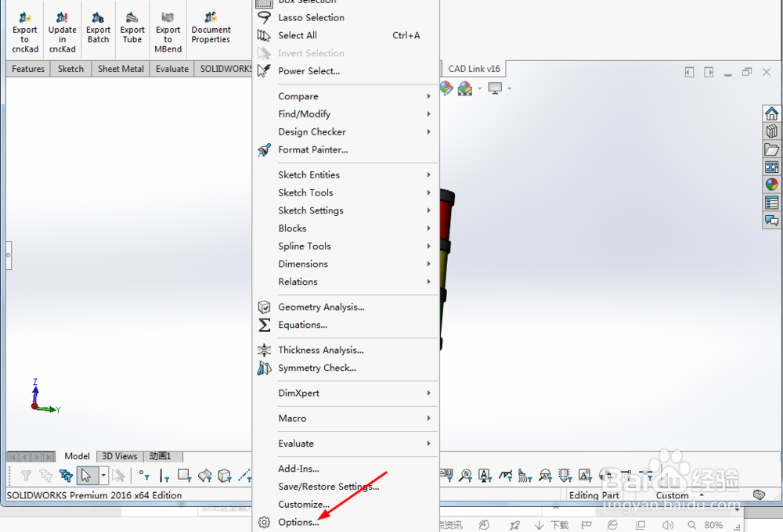The height and width of the screenshot is (532, 783).
Task: Click the Quick Tips tag icon in status bar
Action: [x=759, y=494]
